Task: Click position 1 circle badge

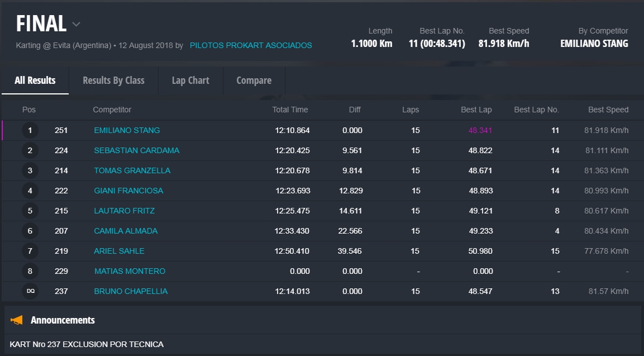Action: pos(30,130)
